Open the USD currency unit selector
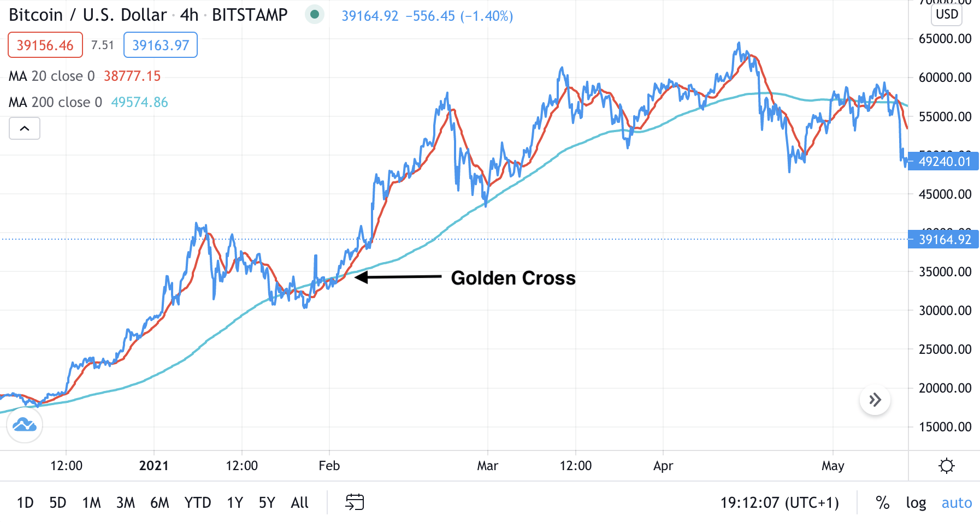 947,15
